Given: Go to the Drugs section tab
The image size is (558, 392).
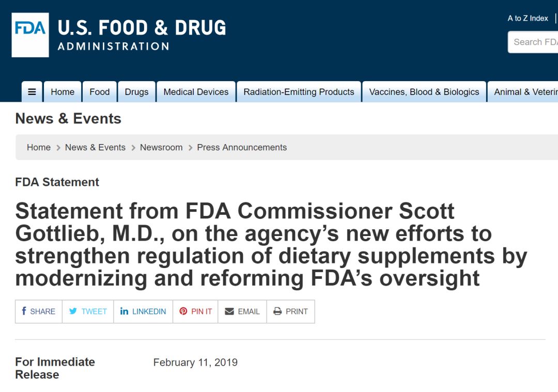Looking at the screenshot, I should tap(136, 92).
